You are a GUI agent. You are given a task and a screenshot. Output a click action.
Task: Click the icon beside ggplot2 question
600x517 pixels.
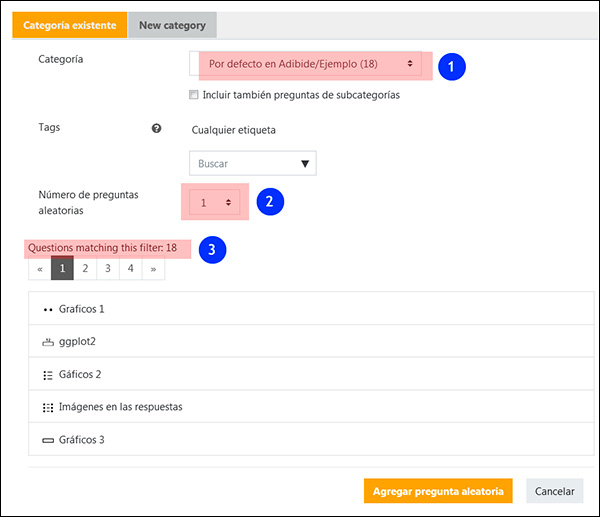click(x=47, y=342)
